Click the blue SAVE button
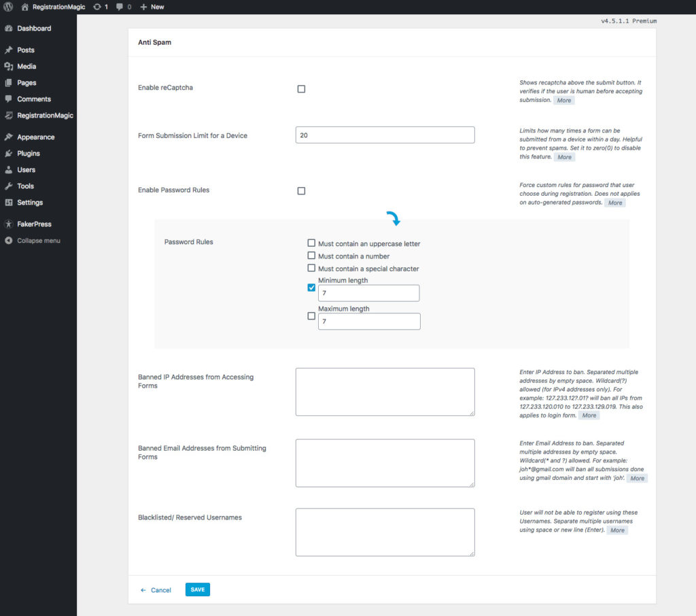Viewport: 696px width, 616px height. [197, 589]
